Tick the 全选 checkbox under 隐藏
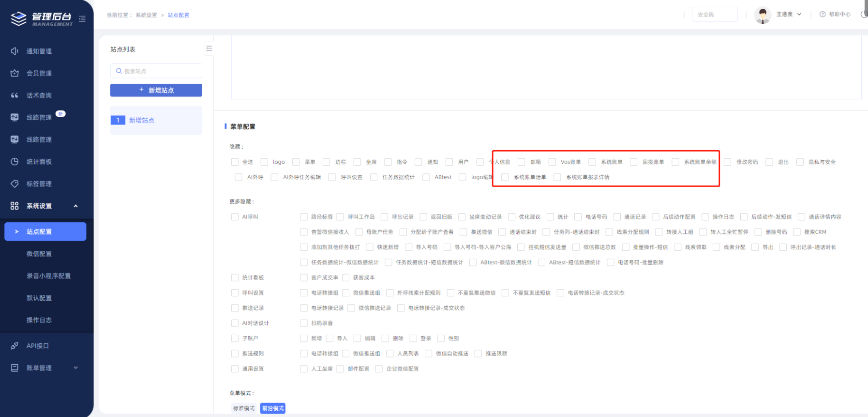The height and width of the screenshot is (417, 868). click(235, 162)
